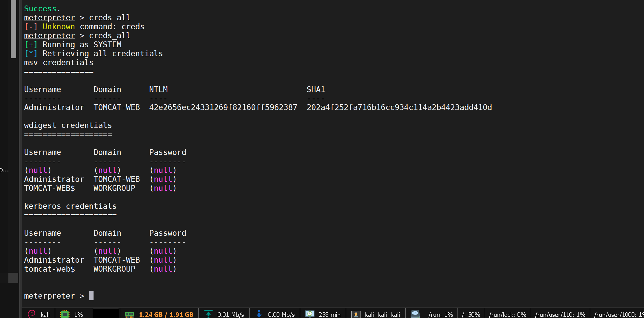Click the /: 50% disk status item
The image size is (644, 318).
(471, 315)
